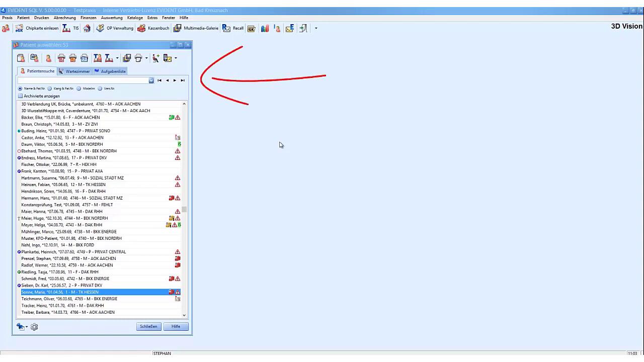Image resolution: width=644 pixels, height=362 pixels.
Task: Switch to the Wartezimmer tab
Action: pos(74,71)
